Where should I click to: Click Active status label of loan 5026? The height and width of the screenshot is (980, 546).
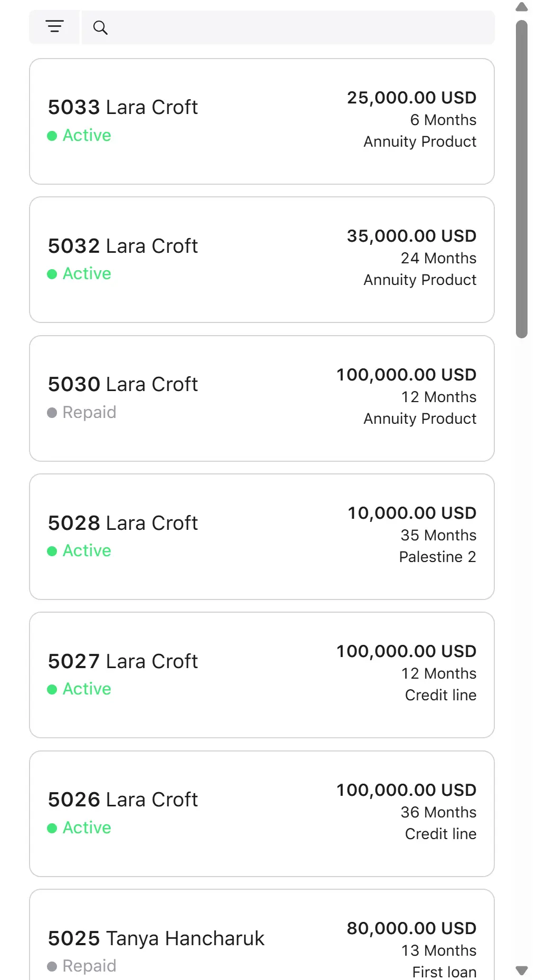pos(87,827)
